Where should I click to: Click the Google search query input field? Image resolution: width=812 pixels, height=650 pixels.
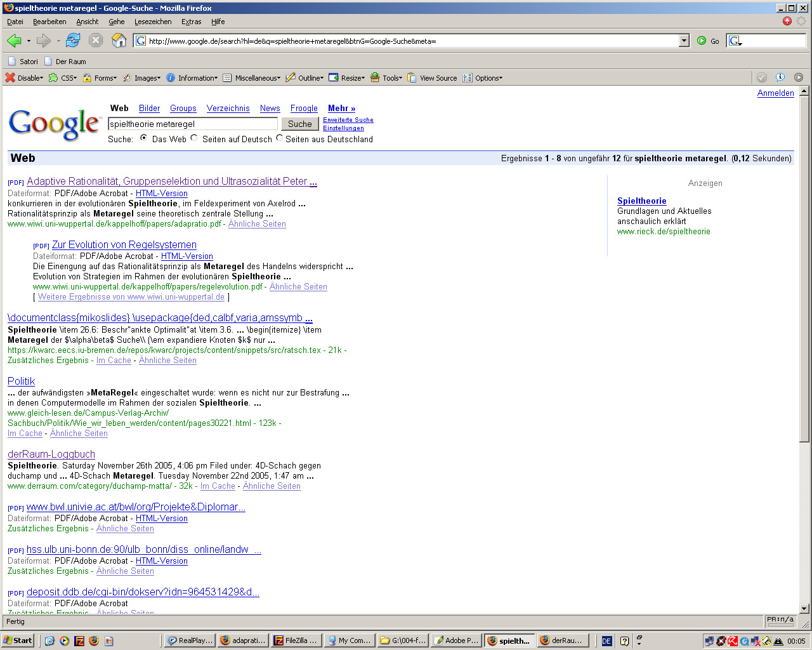point(193,124)
